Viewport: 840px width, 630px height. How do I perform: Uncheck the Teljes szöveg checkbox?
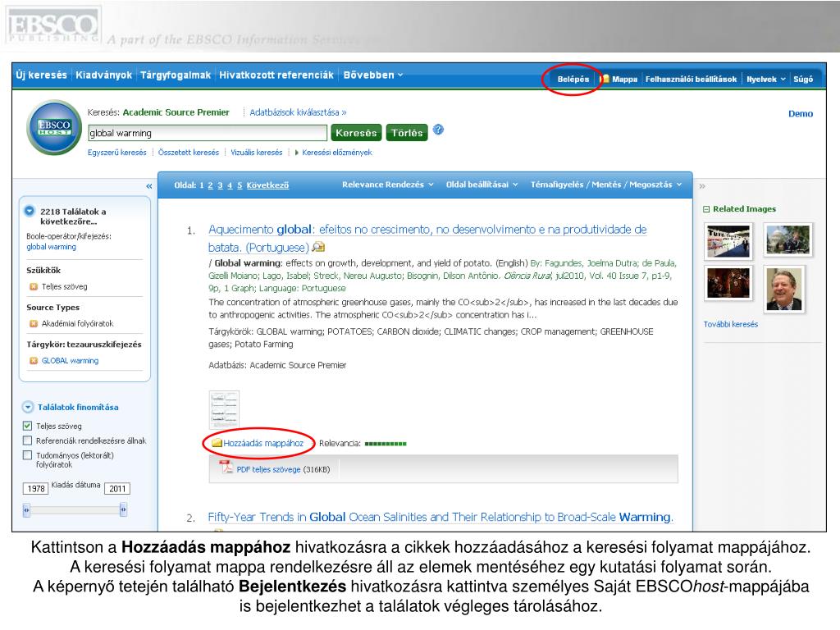click(27, 426)
